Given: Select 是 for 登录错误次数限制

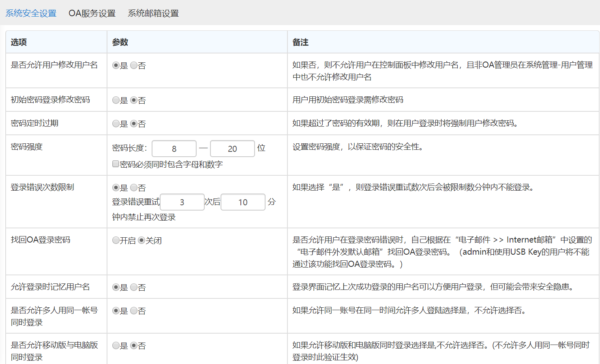Looking at the screenshot, I should click(116, 188).
